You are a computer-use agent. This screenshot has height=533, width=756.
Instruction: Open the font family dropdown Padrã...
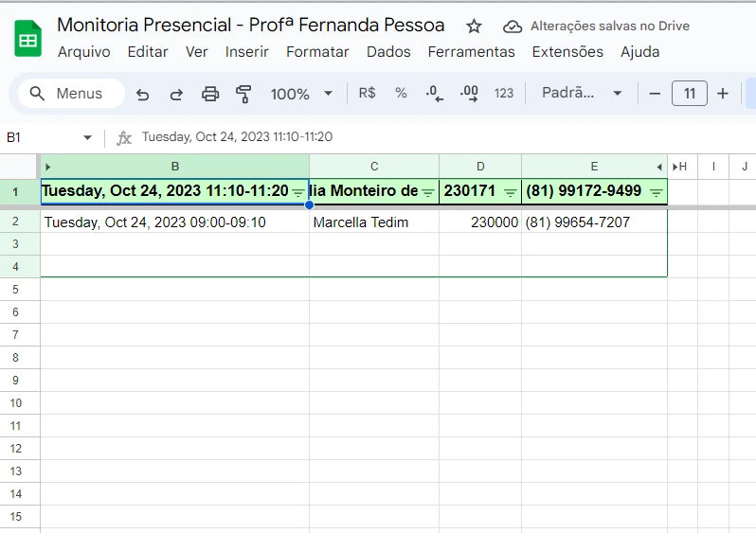pos(581,94)
